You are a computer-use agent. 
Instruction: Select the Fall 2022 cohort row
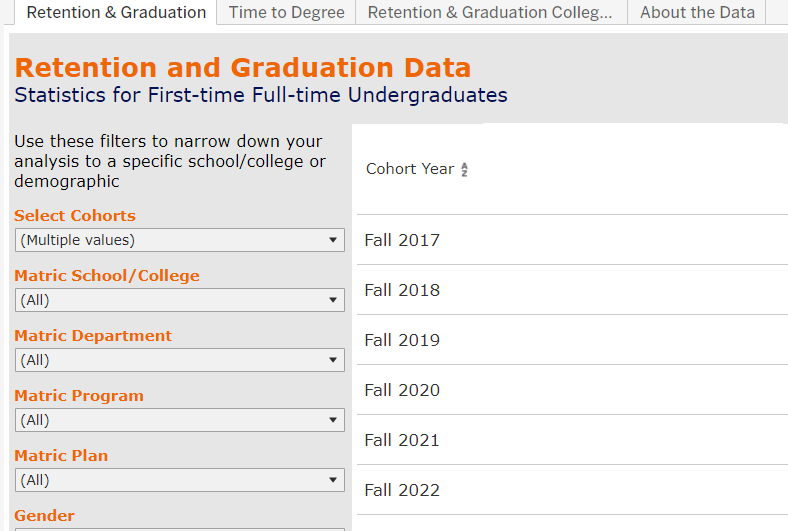[x=402, y=490]
